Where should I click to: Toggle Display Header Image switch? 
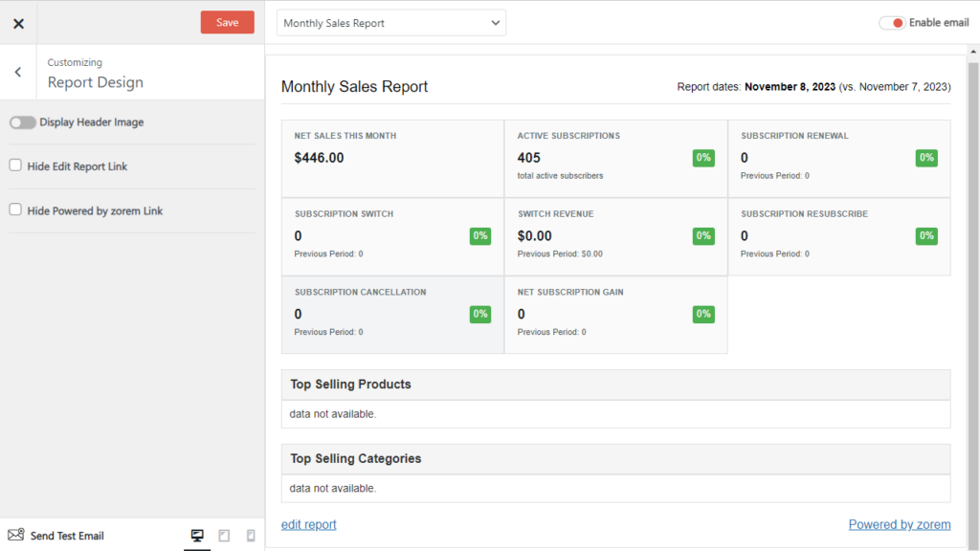[x=23, y=122]
